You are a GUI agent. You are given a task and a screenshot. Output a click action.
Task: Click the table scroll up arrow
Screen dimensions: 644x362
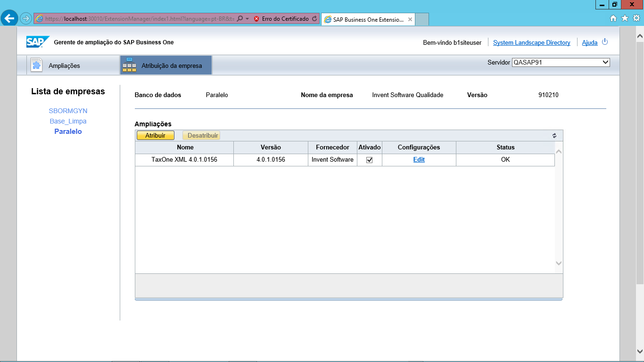pyautogui.click(x=559, y=152)
